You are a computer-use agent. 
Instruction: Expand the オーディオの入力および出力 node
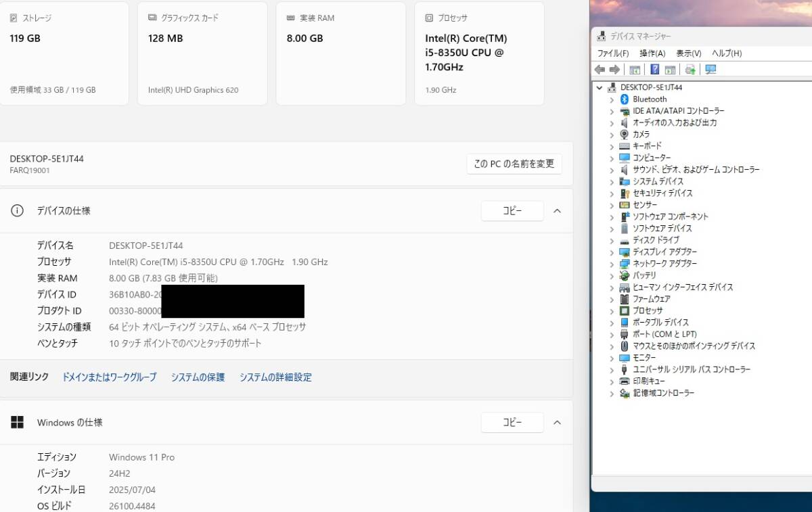pyautogui.click(x=612, y=123)
